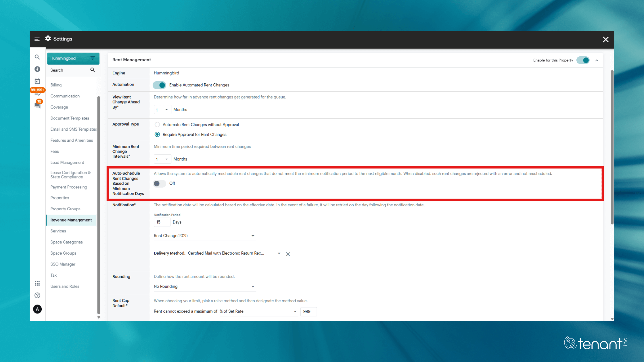Click the Notification Period days field
This screenshot has height=362, width=644.
[x=162, y=222]
